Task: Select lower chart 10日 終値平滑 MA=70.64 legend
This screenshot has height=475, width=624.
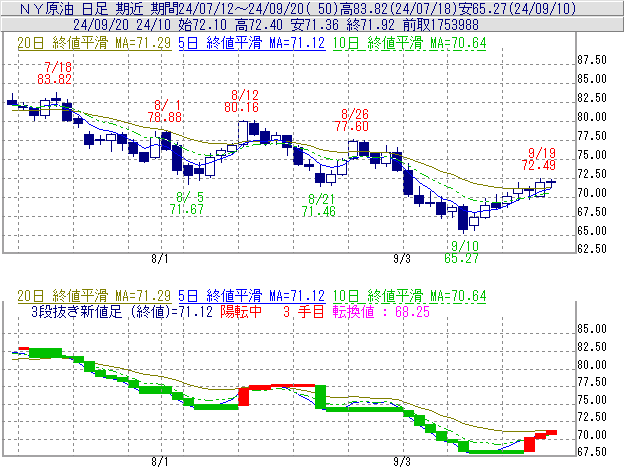Action: click(x=410, y=296)
